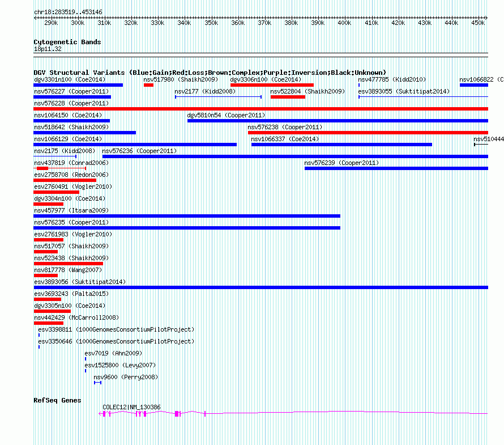Click the esv1525800 (Levy2007) variant label
Image resolution: width=504 pixels, height=445 pixels.
click(120, 365)
